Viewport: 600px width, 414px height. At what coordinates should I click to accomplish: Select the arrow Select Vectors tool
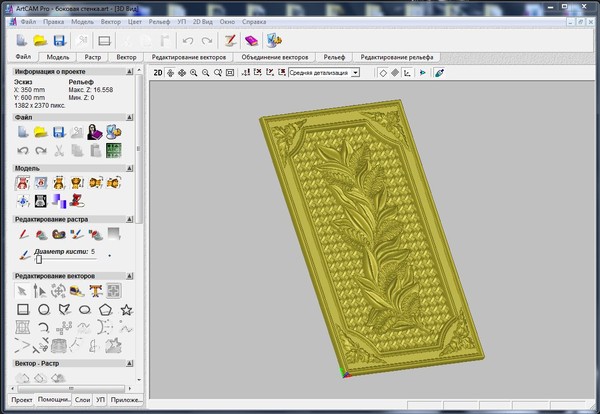(x=22, y=291)
